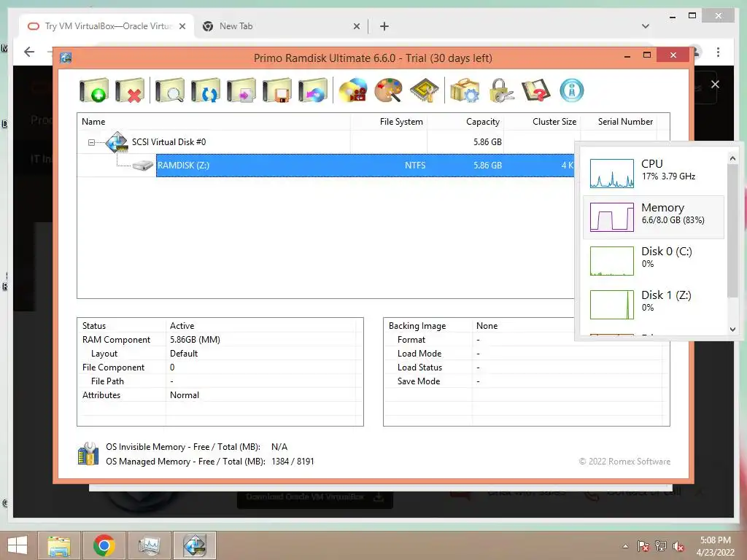This screenshot has width=747, height=560.
Task: Click the OS Managed Memory value 1384 / 8191
Action: pos(293,462)
